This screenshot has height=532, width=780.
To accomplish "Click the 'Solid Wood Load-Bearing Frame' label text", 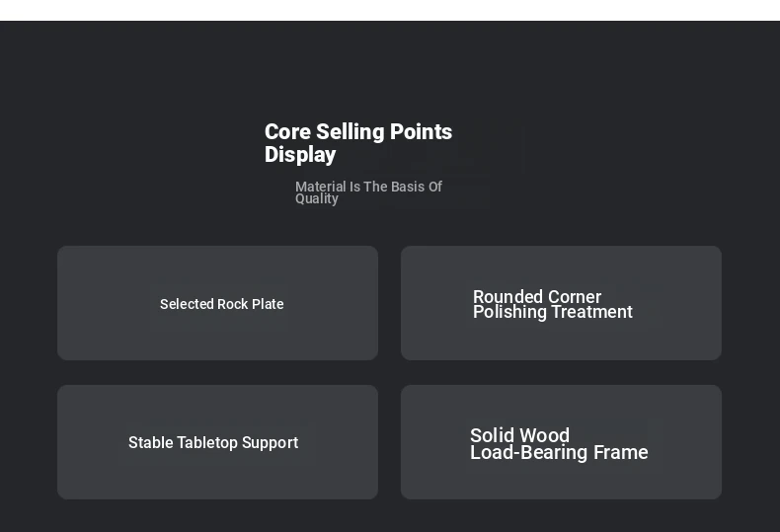I will tap(559, 444).
